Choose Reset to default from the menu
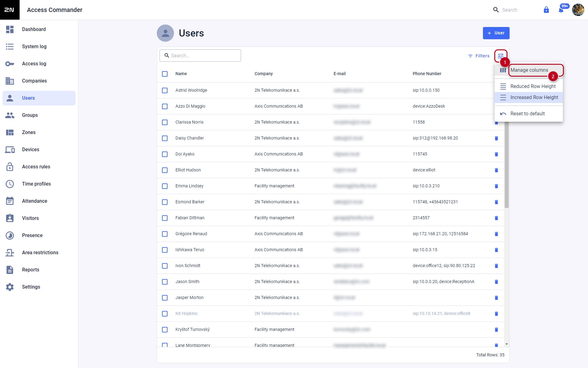The height and width of the screenshot is (368, 588). click(x=529, y=114)
